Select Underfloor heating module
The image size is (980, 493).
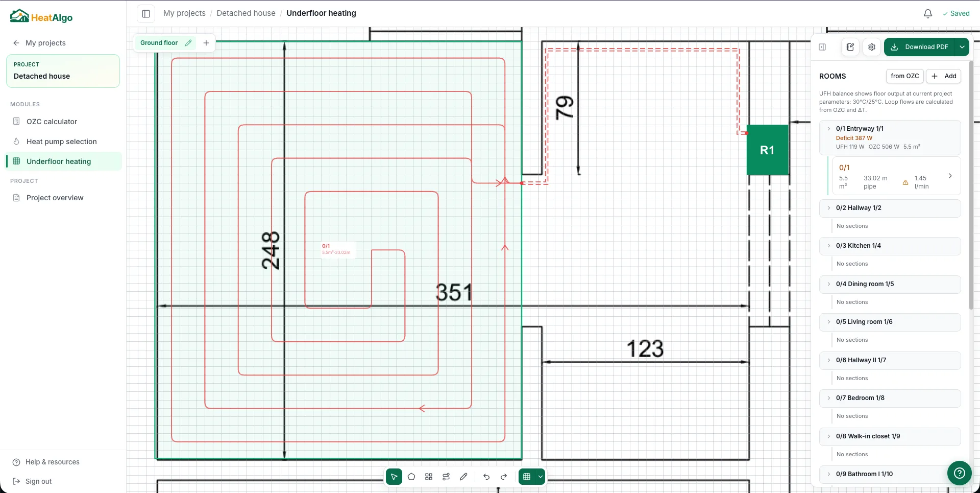point(64,161)
